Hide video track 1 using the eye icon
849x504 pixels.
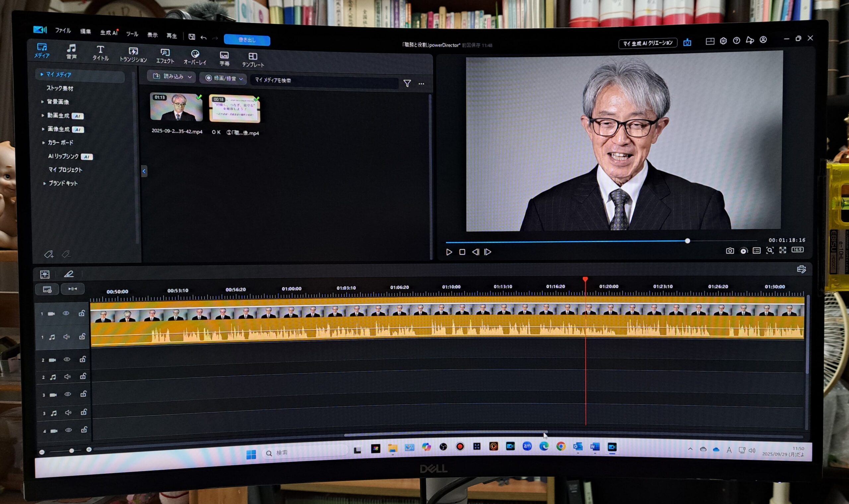coord(66,313)
